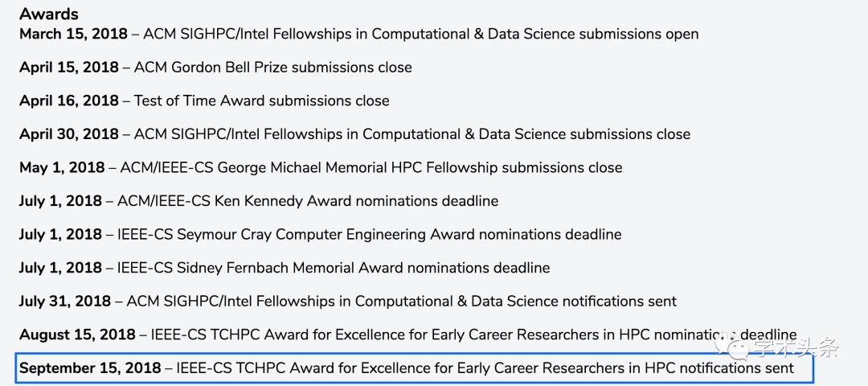The width and height of the screenshot is (868, 386).
Task: Select the Seymour Cray Computer Engineering Award line
Action: tap(321, 234)
